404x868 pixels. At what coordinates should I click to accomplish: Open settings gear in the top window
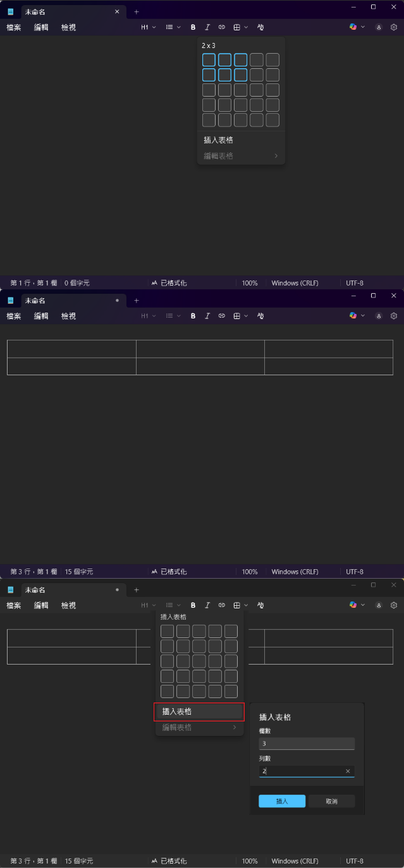coord(394,27)
